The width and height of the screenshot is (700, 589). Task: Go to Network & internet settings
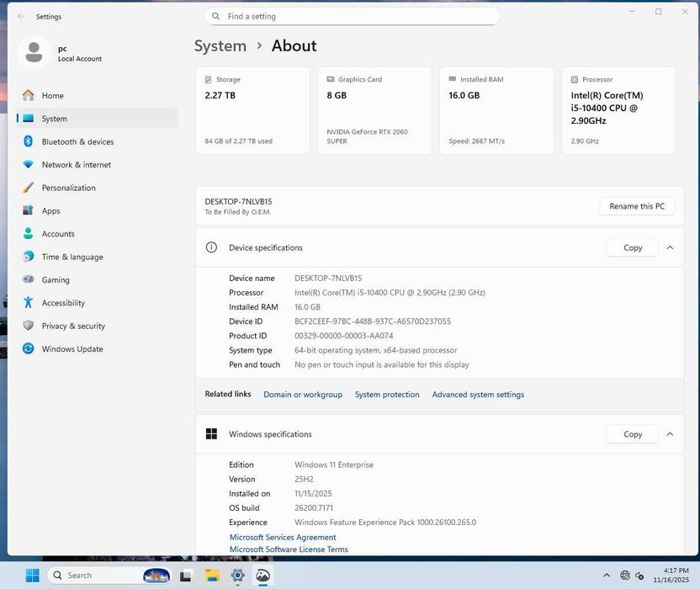[x=97, y=165]
